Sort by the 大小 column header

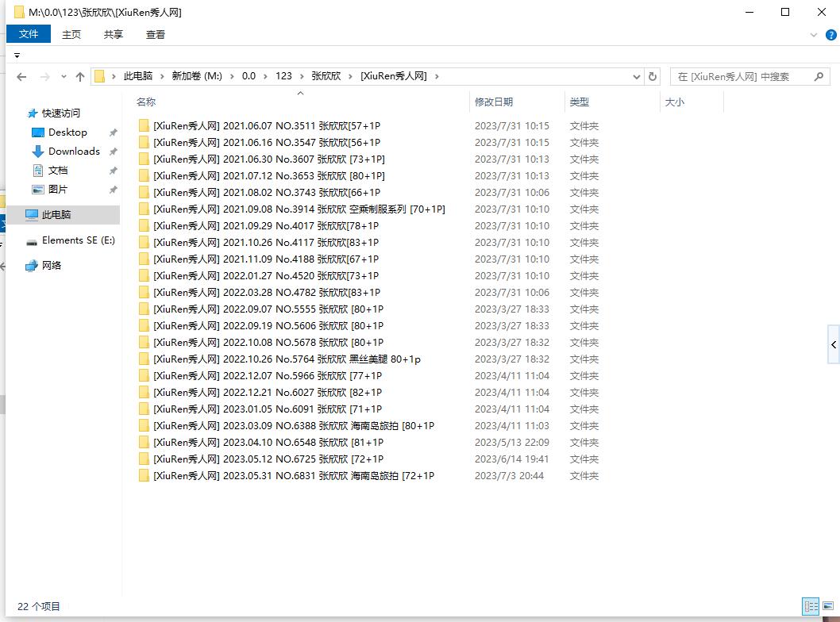(675, 102)
